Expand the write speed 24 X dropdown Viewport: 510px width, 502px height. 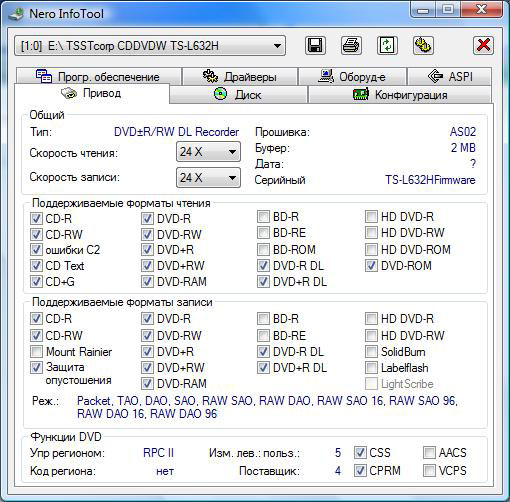(x=208, y=177)
